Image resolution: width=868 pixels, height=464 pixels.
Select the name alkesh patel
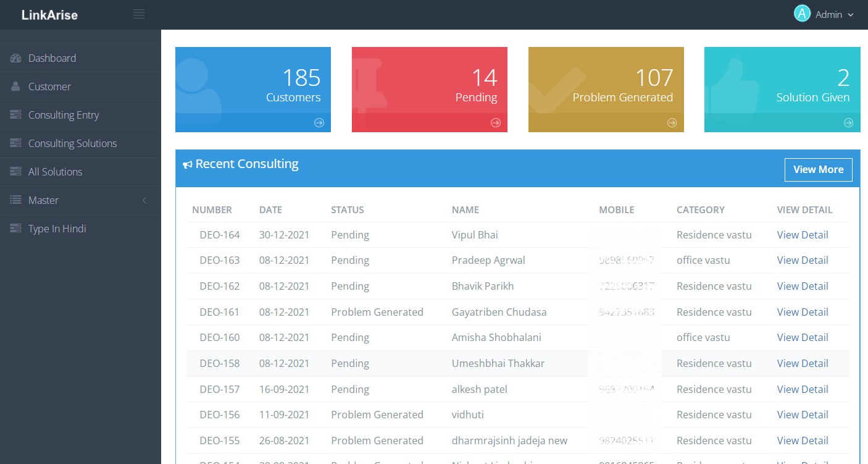(x=480, y=389)
